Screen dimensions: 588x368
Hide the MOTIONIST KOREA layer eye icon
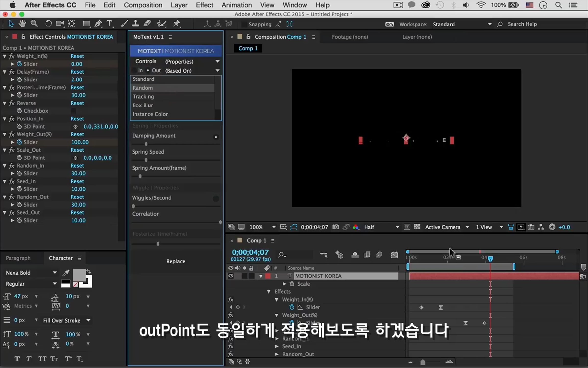pos(231,276)
